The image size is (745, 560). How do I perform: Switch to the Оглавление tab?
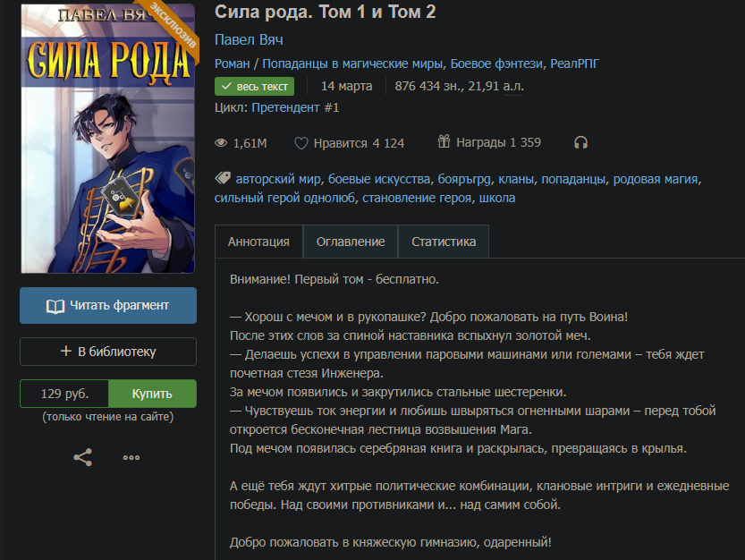pos(351,242)
